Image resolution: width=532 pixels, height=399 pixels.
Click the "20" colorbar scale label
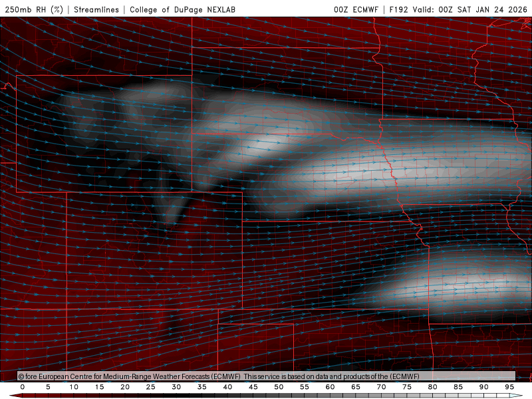point(125,387)
